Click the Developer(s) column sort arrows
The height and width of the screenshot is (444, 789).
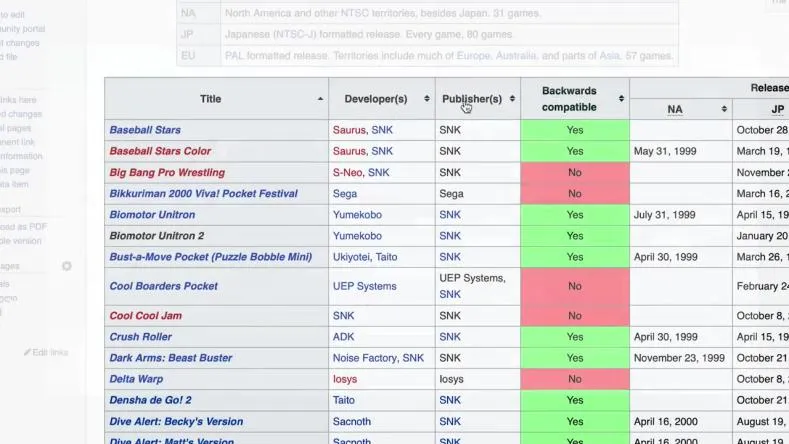tap(427, 99)
